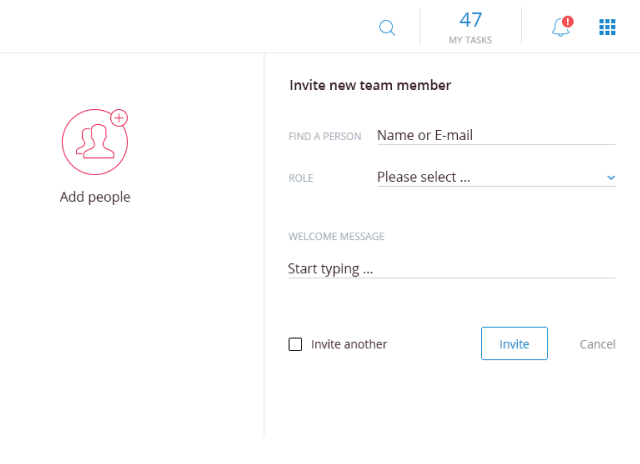Click the Cancel link
The image size is (640, 464).
coord(597,344)
